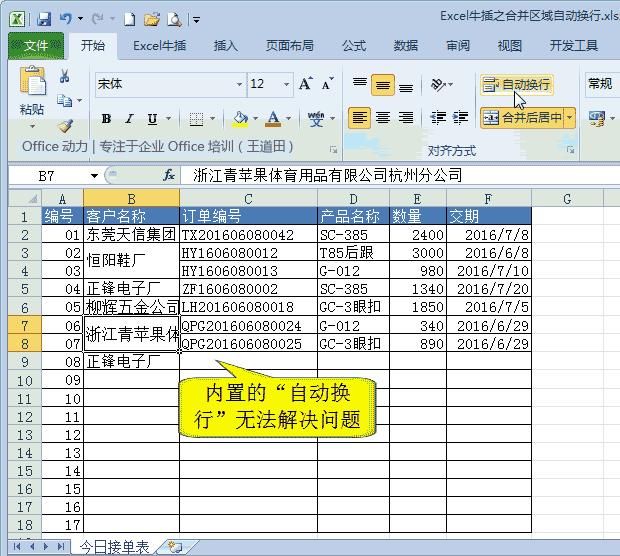Click the Save icon in quick access toolbar

click(44, 19)
